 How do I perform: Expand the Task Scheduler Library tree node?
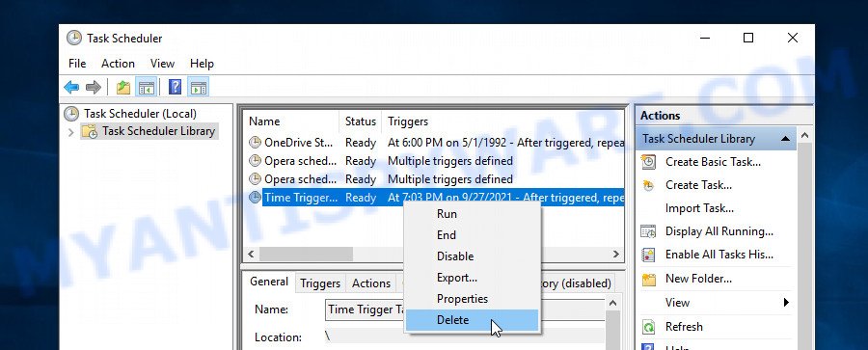coord(70,132)
